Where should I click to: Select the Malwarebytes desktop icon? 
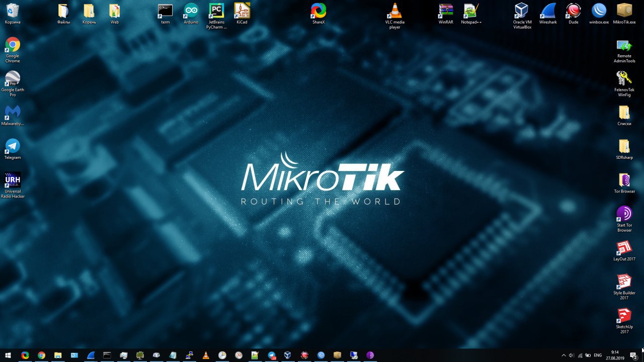13,115
